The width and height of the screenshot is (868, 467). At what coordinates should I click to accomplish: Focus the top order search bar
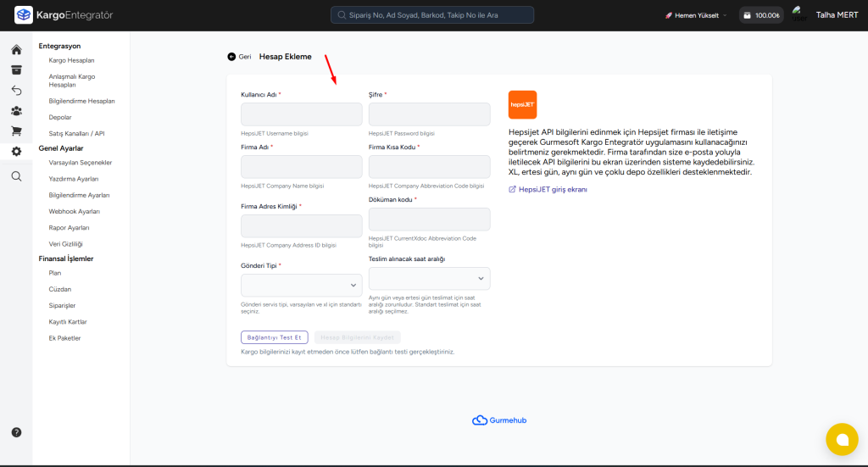(432, 15)
